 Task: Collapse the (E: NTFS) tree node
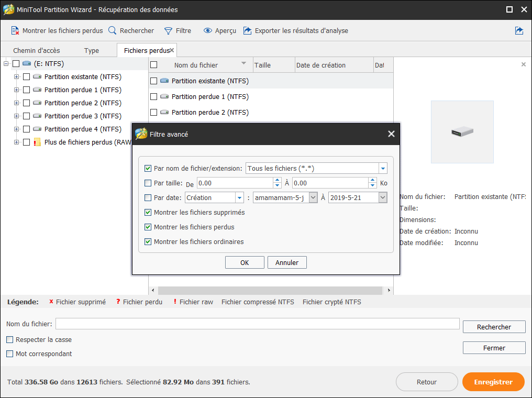click(x=6, y=63)
